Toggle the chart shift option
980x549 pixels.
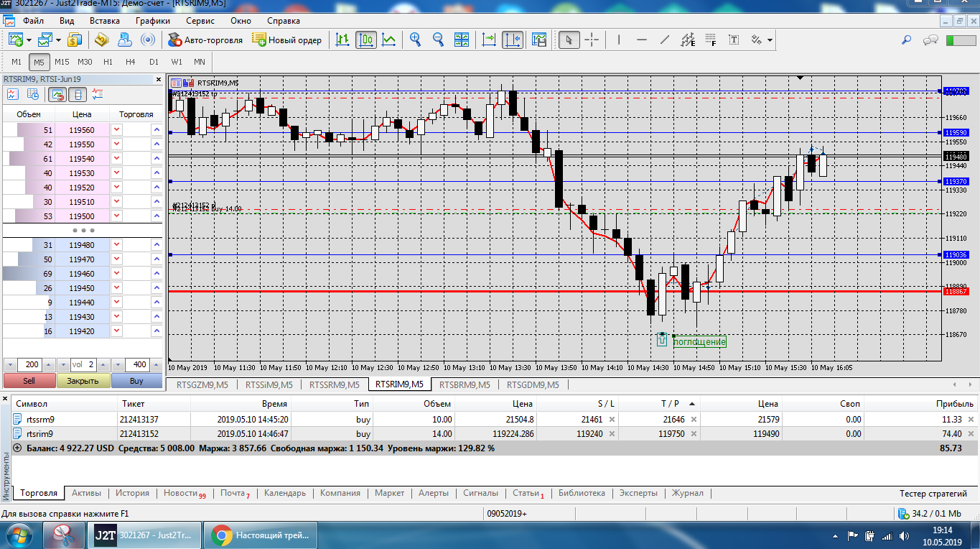[x=513, y=40]
